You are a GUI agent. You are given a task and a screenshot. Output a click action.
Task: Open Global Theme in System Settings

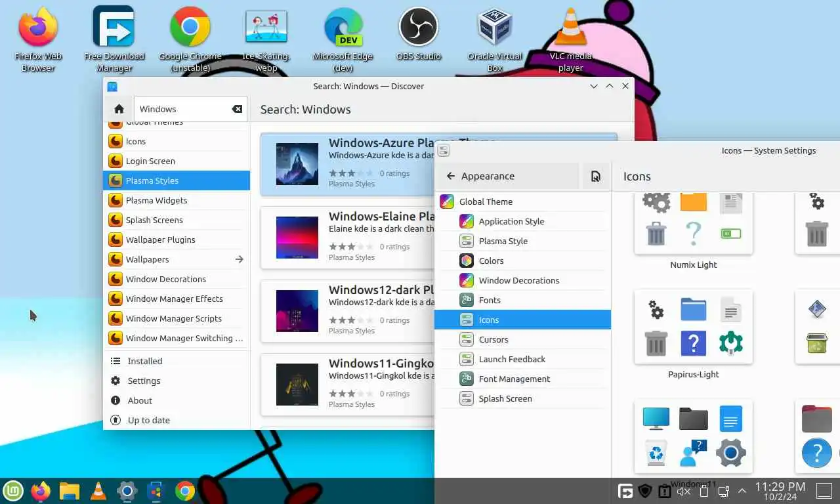pos(522,201)
